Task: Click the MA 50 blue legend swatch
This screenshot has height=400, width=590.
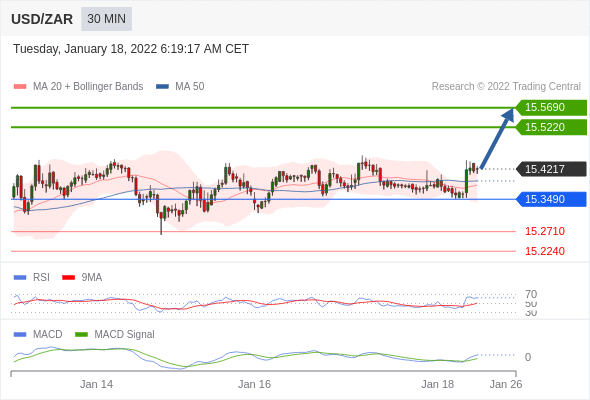Action: [x=162, y=87]
